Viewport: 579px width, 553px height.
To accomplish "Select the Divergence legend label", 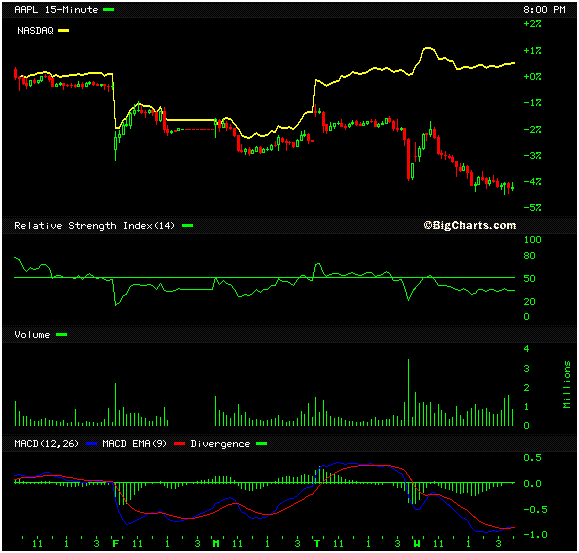I will click(x=220, y=443).
